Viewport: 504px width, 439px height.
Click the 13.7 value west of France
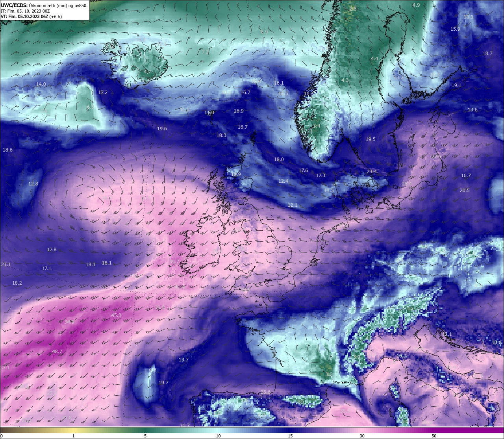183,359
